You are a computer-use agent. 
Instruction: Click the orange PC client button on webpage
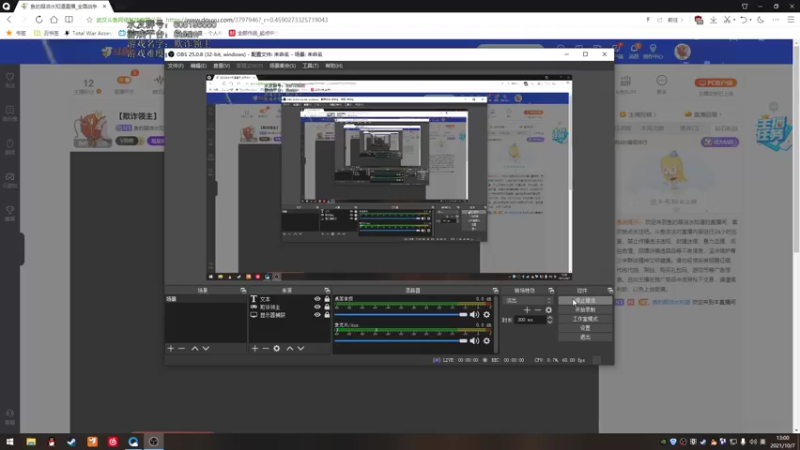[715, 83]
